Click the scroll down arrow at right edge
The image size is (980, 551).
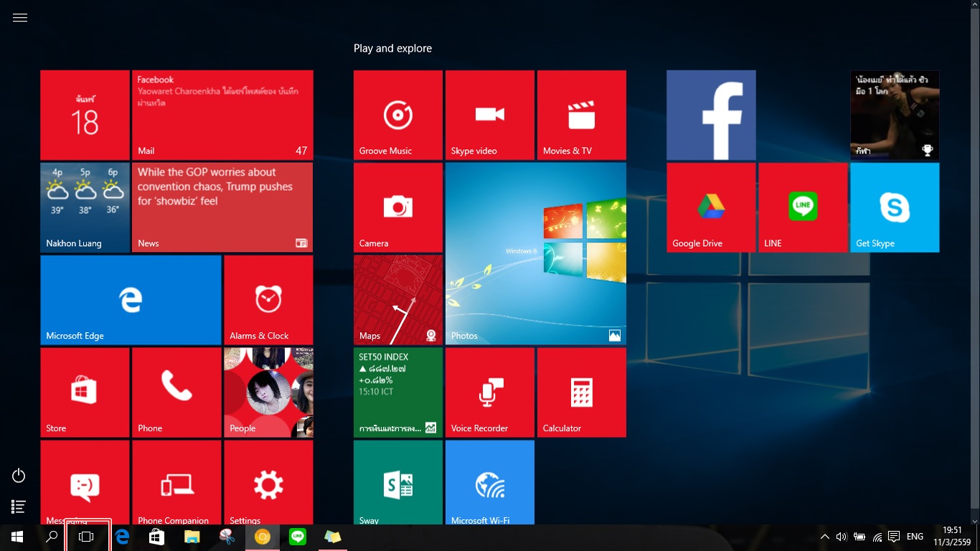click(974, 521)
